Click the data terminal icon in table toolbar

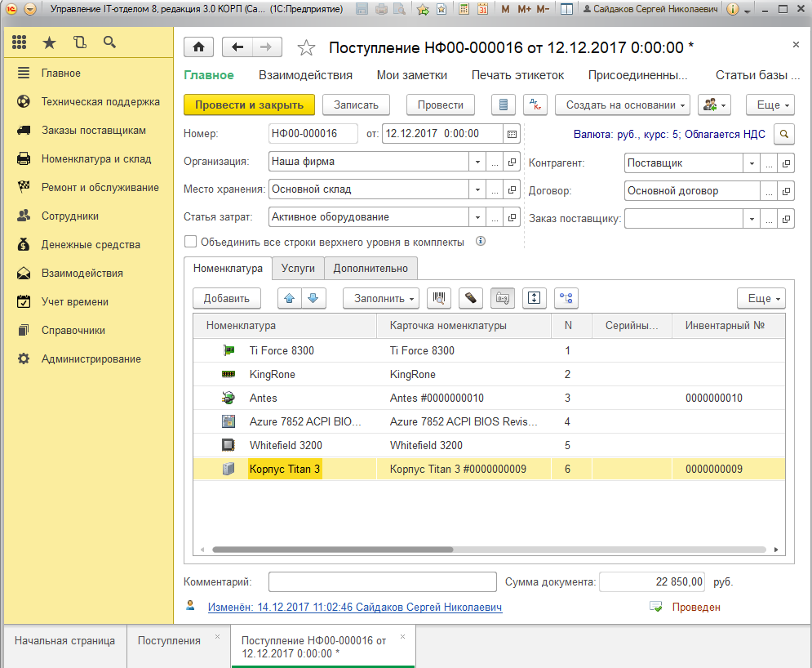471,298
